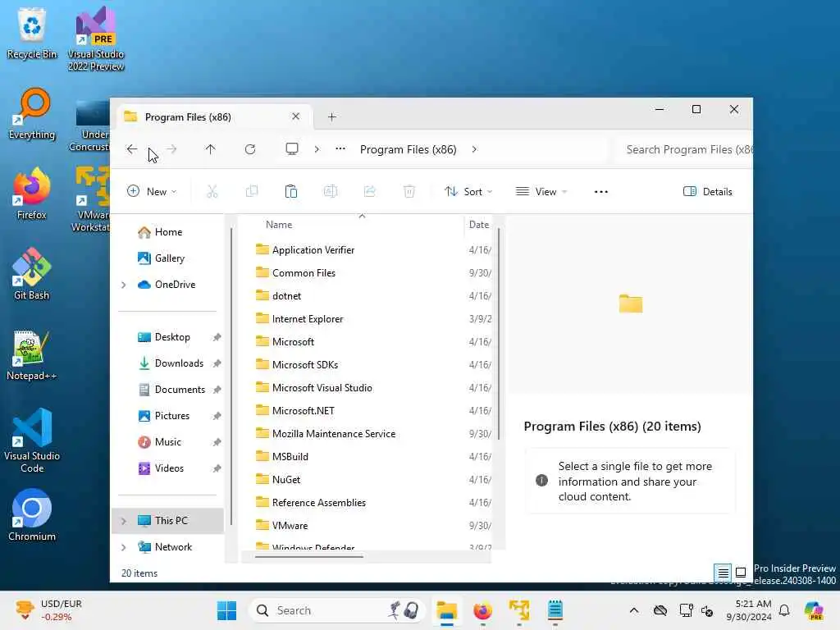The image size is (840, 630).
Task: Select the Everything desktop shortcut
Action: coord(32,114)
